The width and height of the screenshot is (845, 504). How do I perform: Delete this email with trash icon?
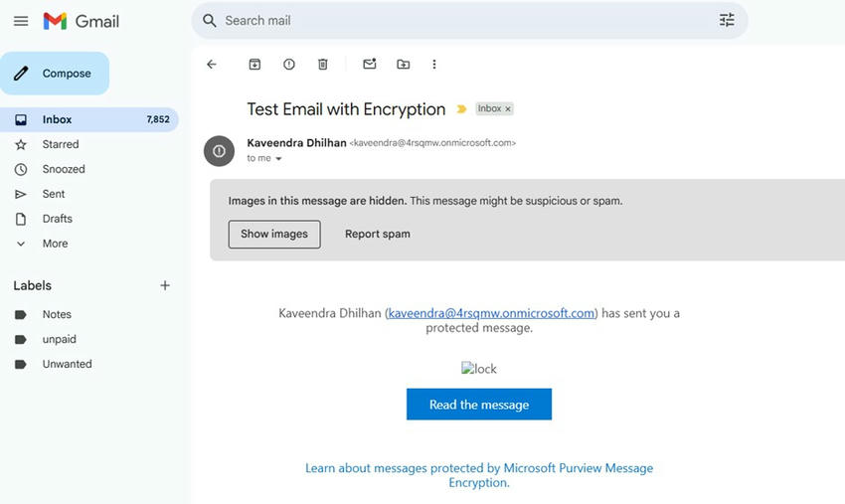(x=322, y=65)
